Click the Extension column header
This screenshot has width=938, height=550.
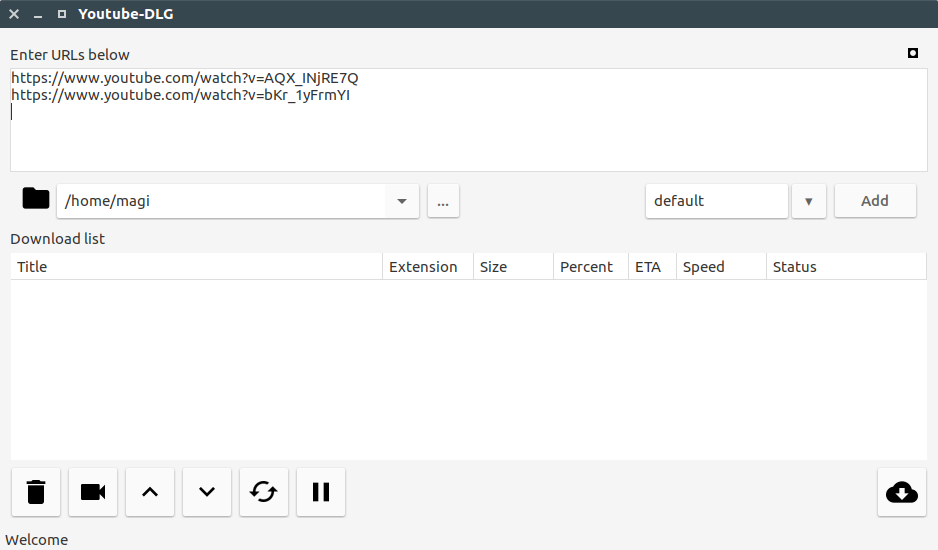coord(428,267)
